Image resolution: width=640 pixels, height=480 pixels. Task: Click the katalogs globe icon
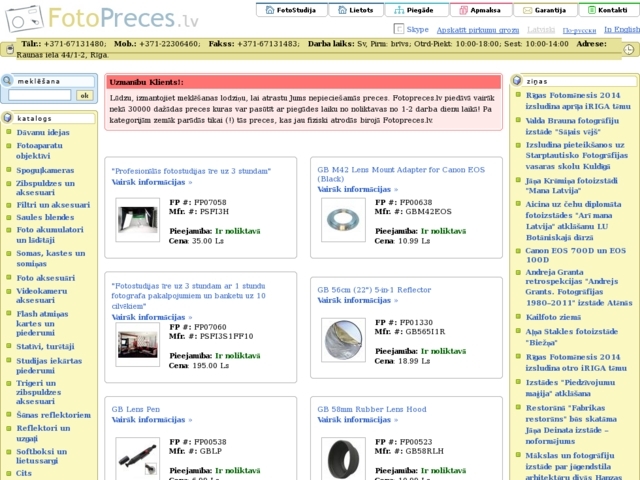8,118
